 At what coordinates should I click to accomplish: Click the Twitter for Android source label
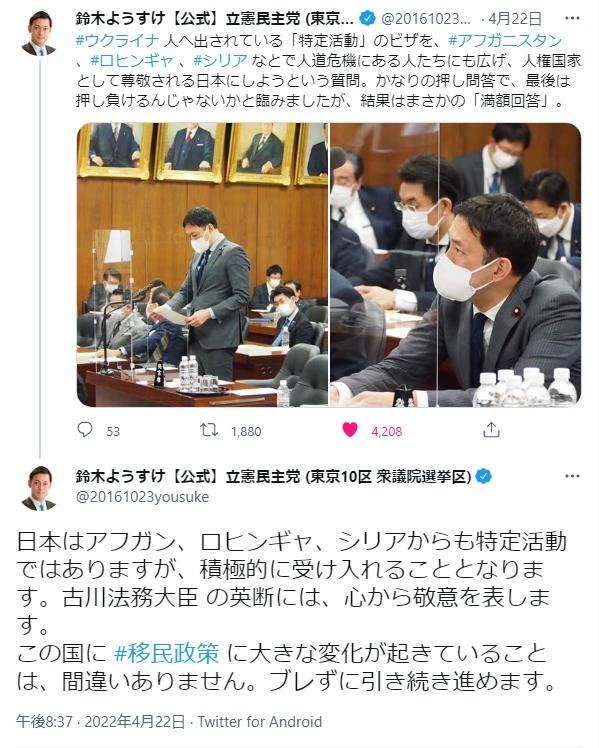260,722
